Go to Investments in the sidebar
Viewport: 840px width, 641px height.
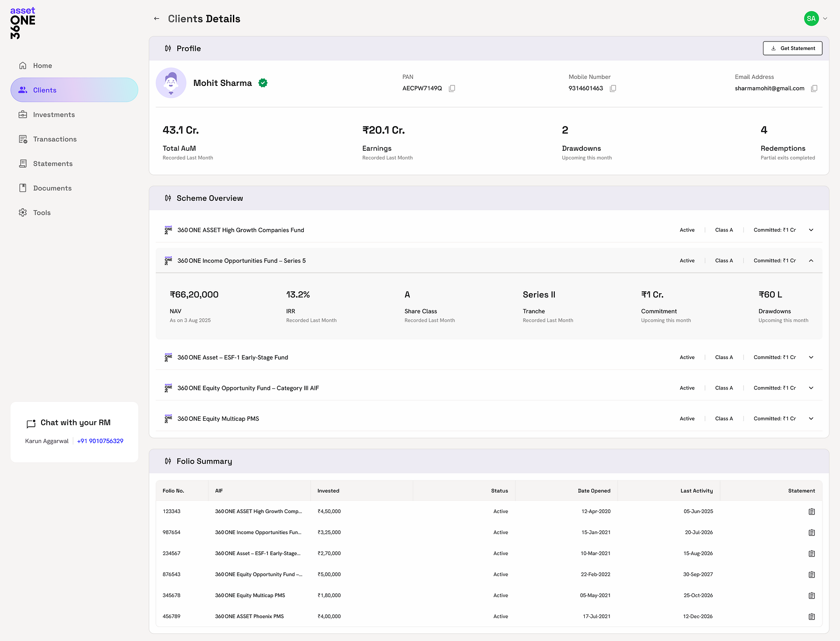pos(54,115)
